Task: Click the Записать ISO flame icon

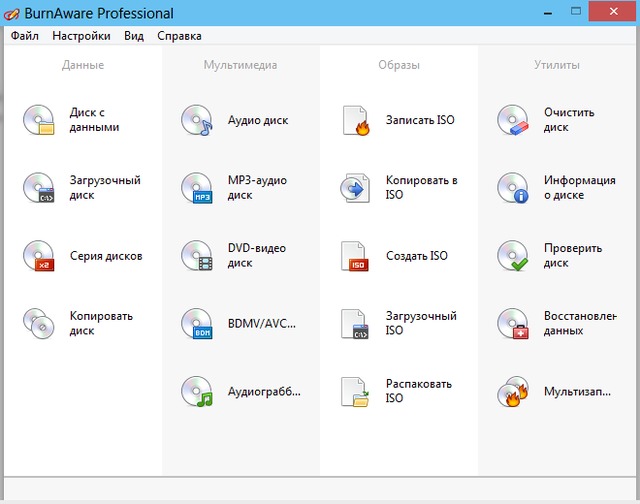Action: (x=355, y=121)
